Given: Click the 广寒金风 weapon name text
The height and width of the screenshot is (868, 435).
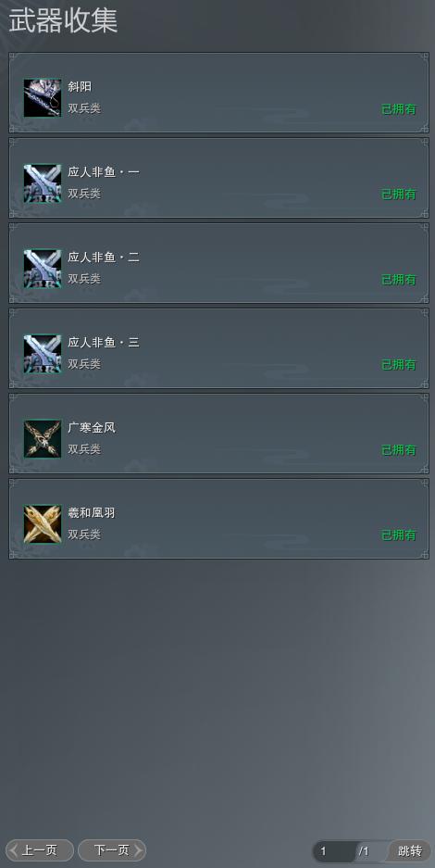Looking at the screenshot, I should tap(92, 427).
